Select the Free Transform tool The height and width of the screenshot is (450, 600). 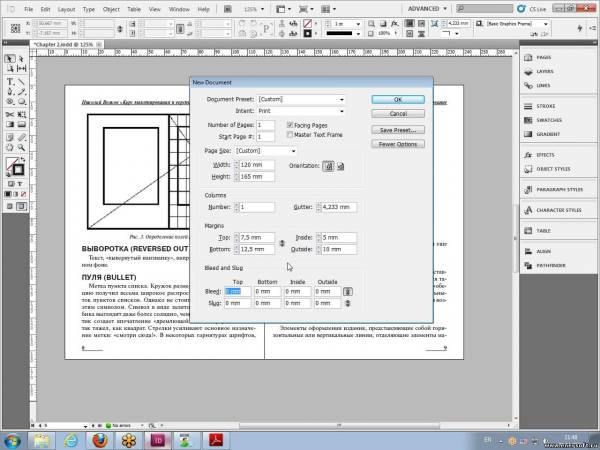point(21,114)
